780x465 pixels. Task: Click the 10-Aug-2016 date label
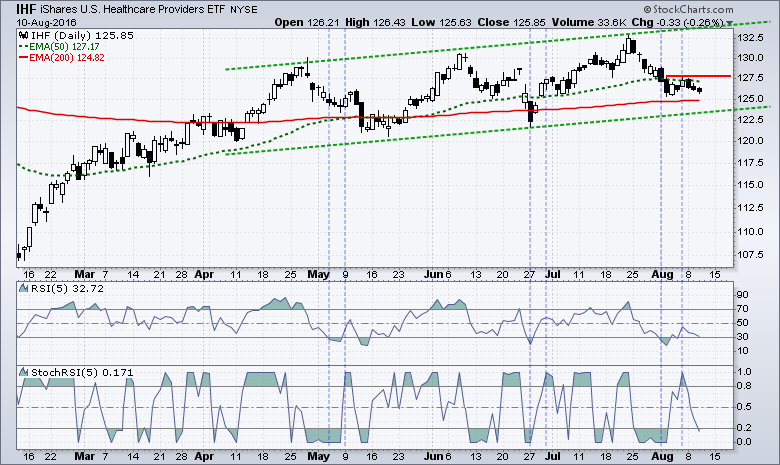click(46, 22)
